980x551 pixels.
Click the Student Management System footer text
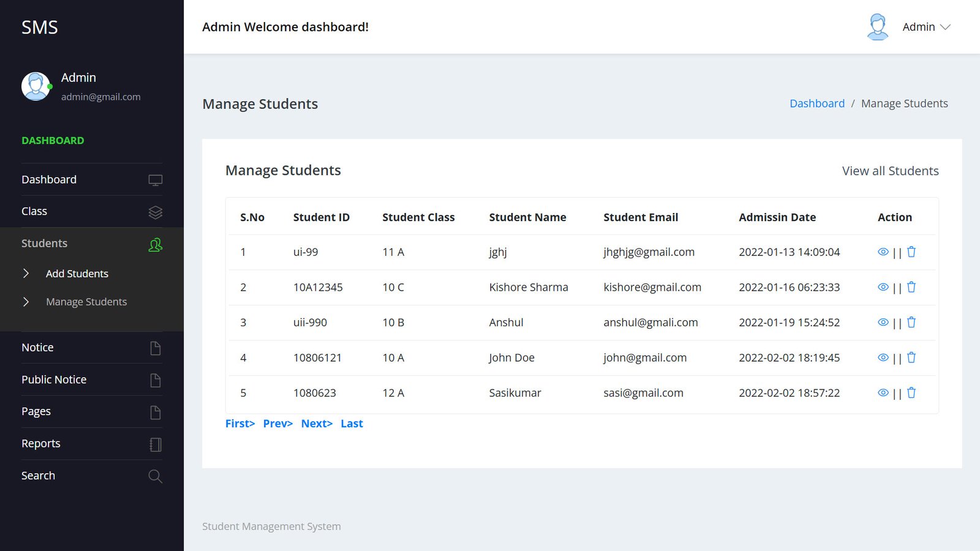(271, 527)
